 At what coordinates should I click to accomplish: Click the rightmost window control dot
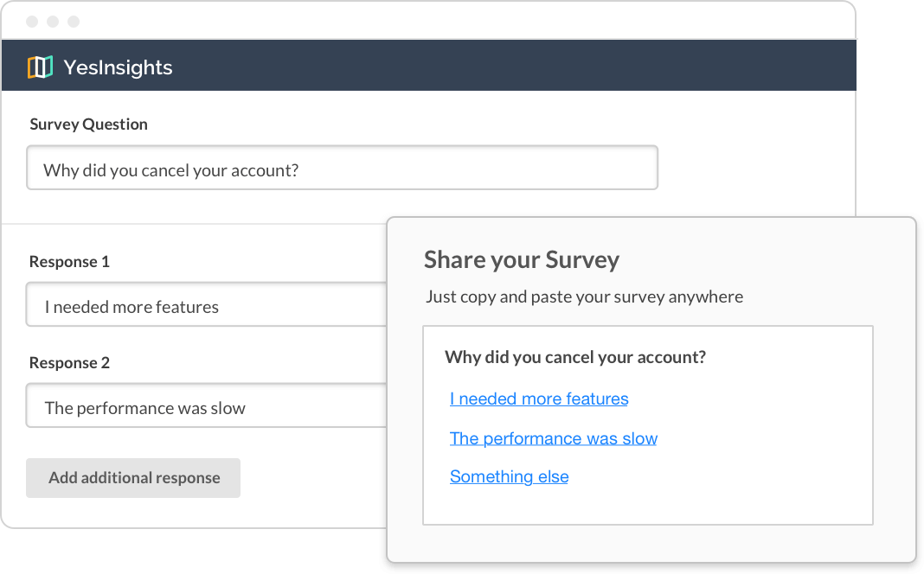point(74,21)
